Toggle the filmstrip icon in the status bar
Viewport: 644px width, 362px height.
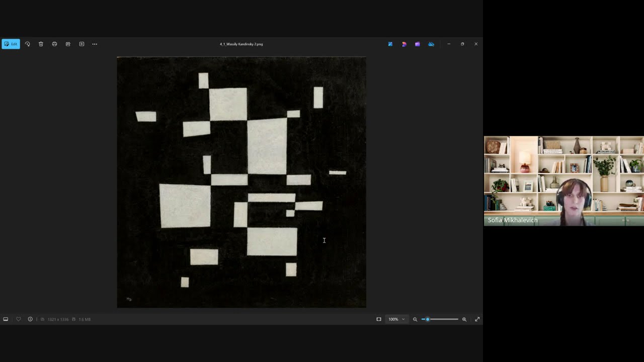pyautogui.click(x=6, y=319)
